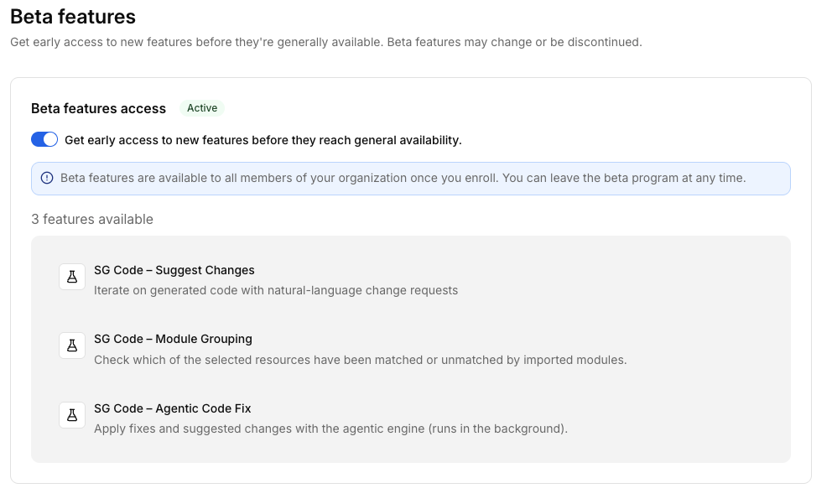Click description 'Check which of the selected resources'

(361, 361)
